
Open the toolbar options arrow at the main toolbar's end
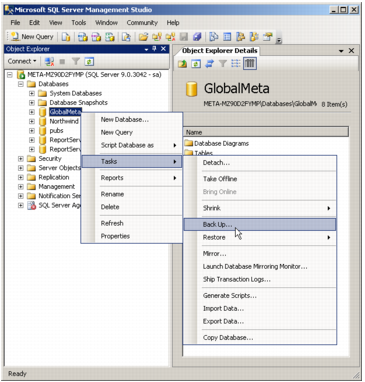point(279,39)
